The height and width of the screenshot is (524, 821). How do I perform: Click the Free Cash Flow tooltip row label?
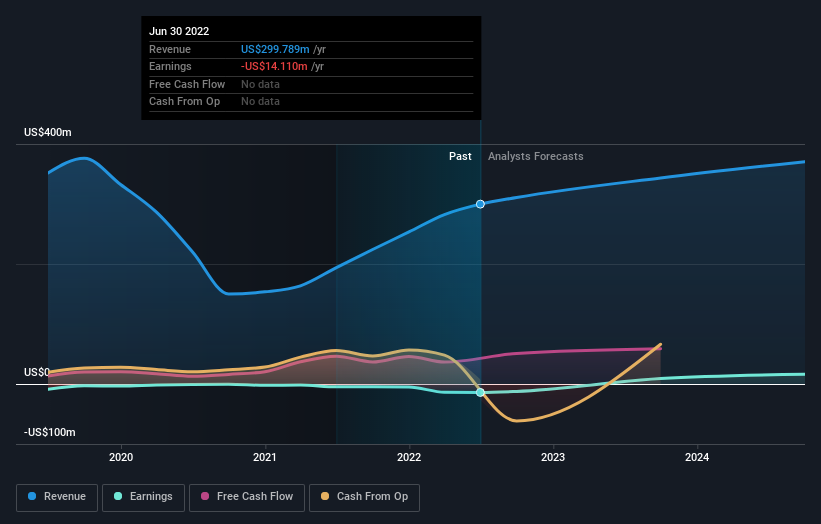[187, 84]
